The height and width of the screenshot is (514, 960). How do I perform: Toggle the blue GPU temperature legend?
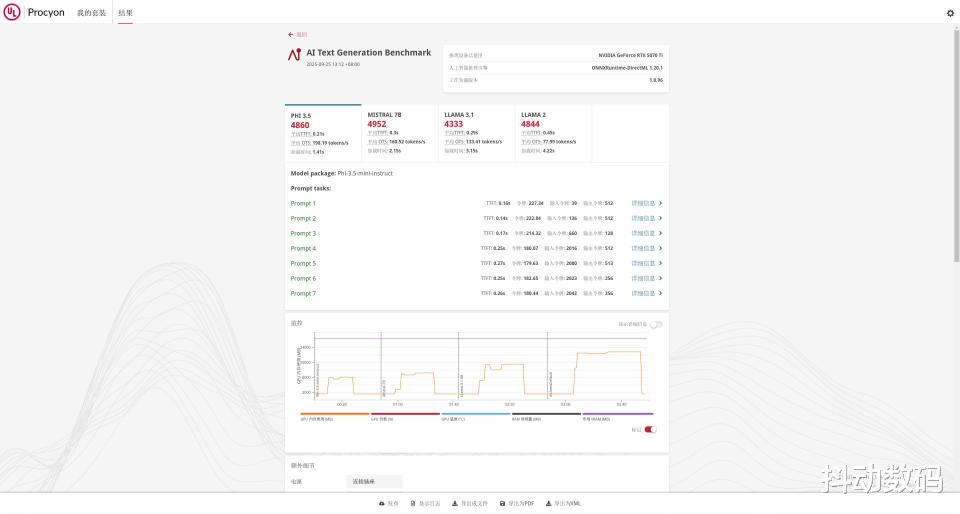[x=476, y=416]
